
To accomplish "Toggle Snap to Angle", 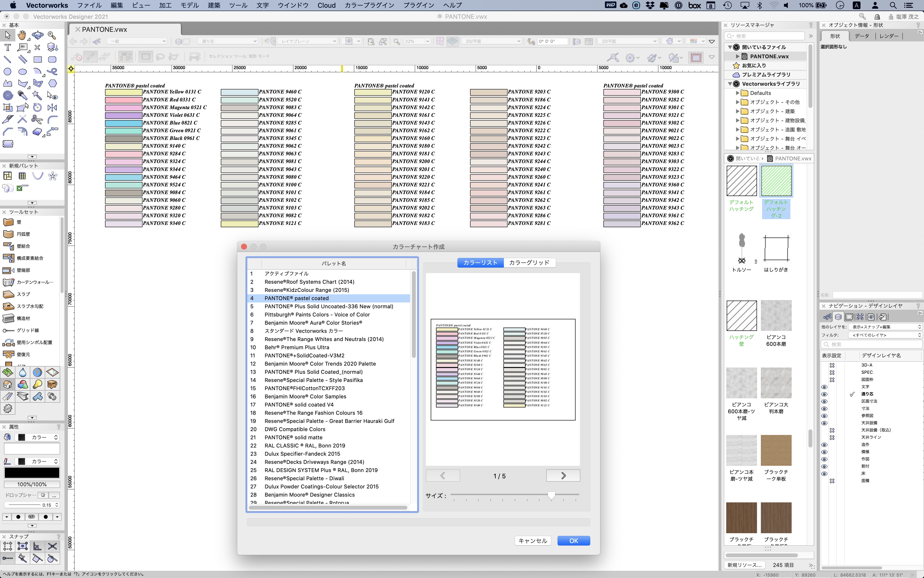I will pos(38,546).
